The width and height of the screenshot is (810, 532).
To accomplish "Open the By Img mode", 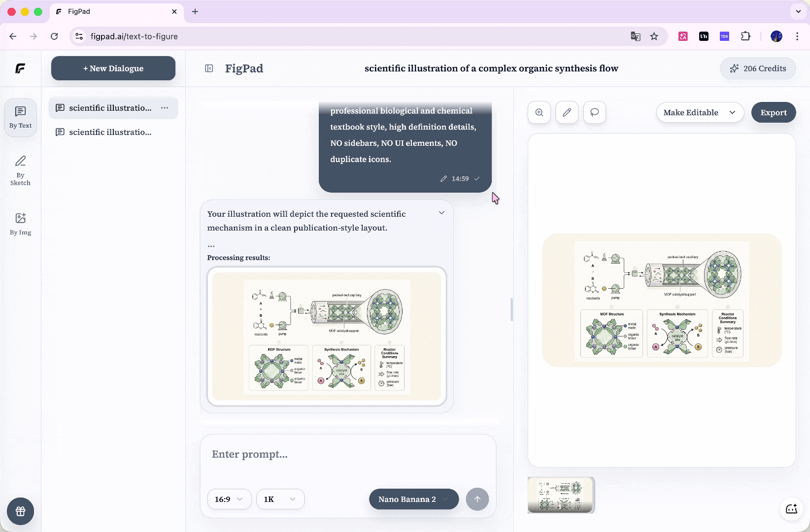I will (20, 224).
